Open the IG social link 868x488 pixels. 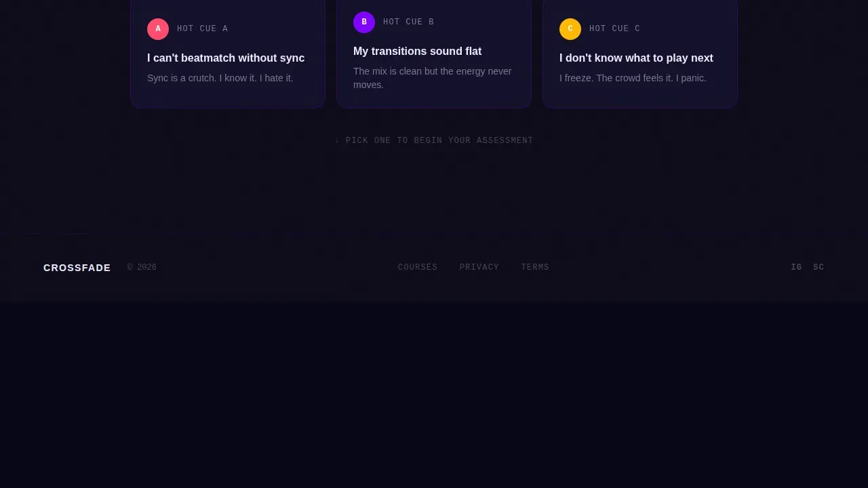796,268
